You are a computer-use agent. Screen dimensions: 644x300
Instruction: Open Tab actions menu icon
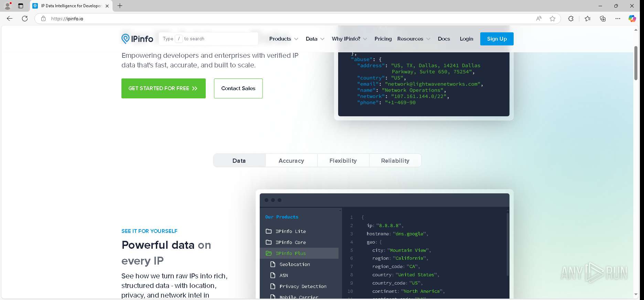coord(21,6)
